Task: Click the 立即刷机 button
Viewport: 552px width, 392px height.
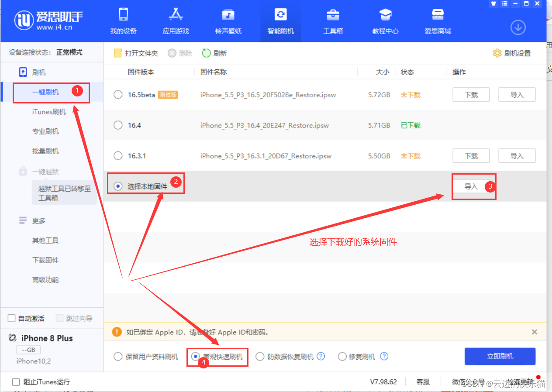Action: [500, 357]
